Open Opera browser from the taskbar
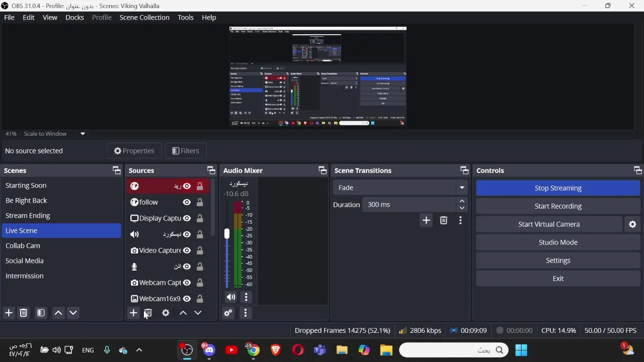Screen dimensions: 644x362 click(x=298, y=350)
